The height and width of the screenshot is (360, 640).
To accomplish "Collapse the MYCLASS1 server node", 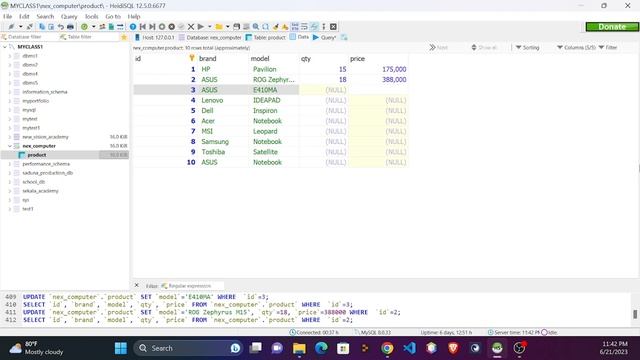I will point(5,47).
